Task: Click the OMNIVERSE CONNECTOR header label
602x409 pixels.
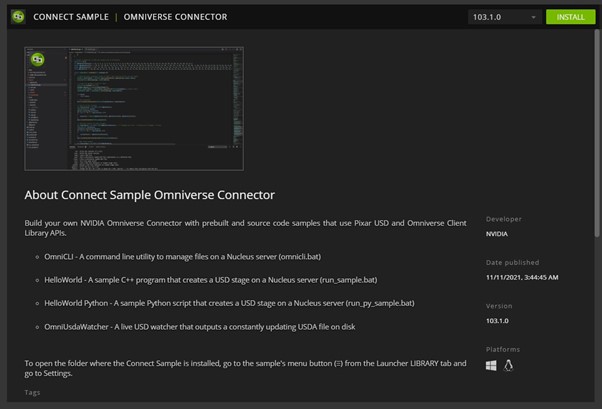Action: click(x=175, y=17)
